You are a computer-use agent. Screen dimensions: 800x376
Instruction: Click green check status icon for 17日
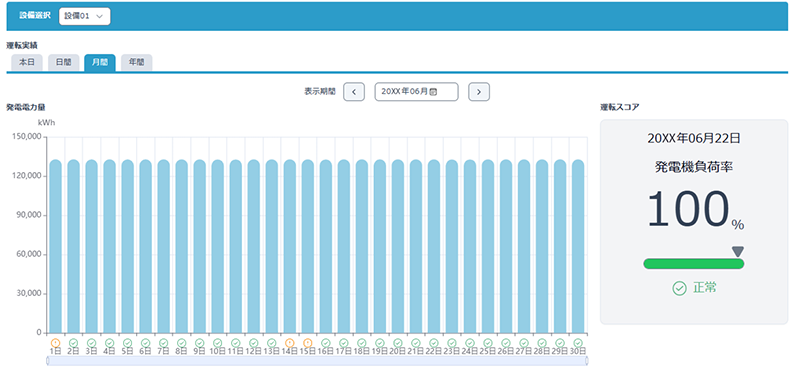coord(344,343)
